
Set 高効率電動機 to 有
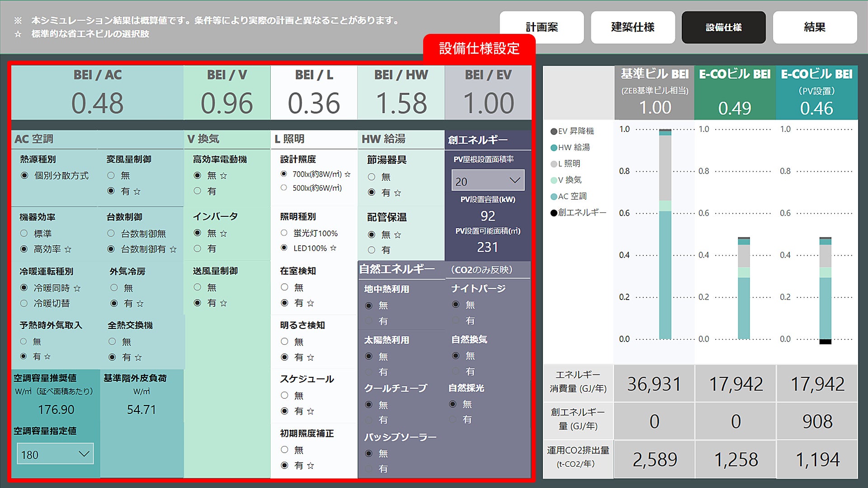tap(198, 191)
